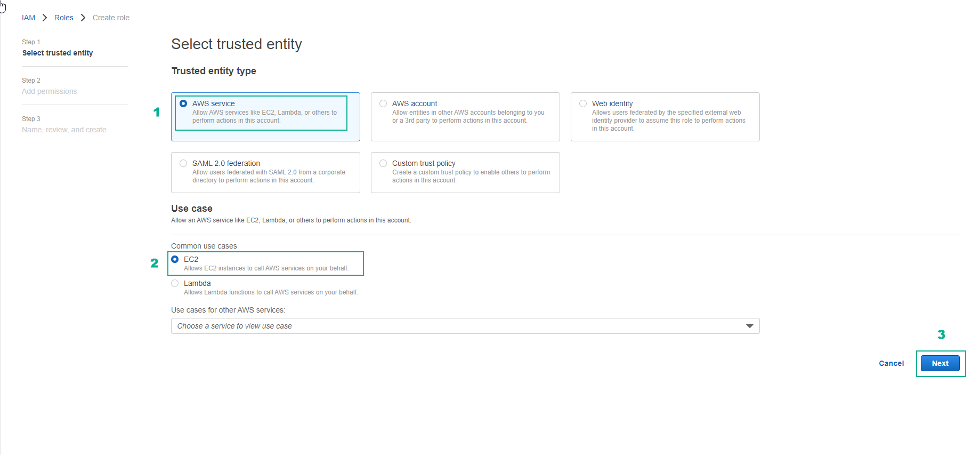Click the Cancel button
Viewport: 980px width, 455px height.
891,363
